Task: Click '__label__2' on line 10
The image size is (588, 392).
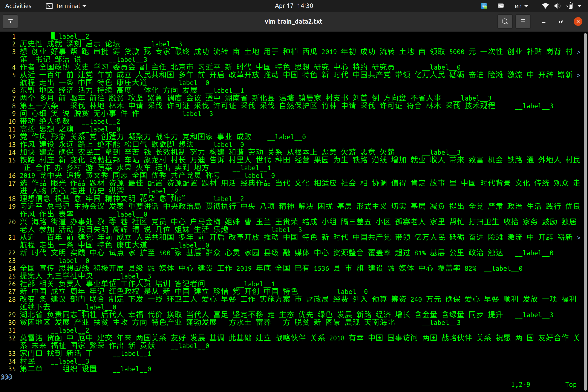Action: click(101, 121)
